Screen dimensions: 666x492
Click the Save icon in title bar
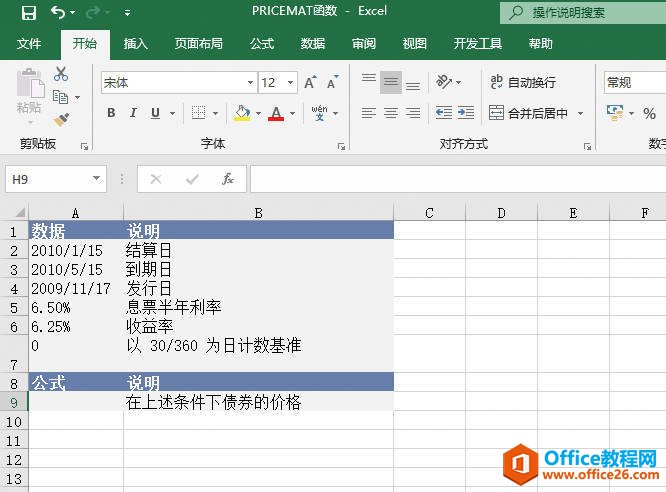28,12
